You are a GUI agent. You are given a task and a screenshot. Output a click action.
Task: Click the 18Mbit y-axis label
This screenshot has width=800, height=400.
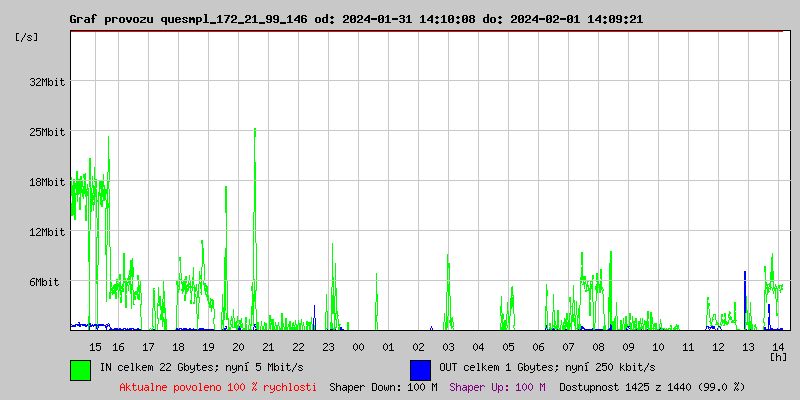47,182
